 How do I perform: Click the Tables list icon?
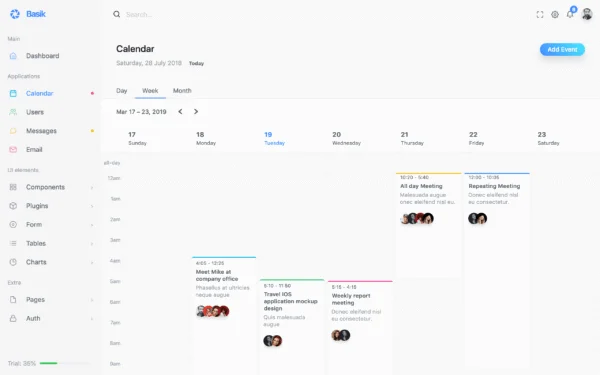tap(13, 243)
